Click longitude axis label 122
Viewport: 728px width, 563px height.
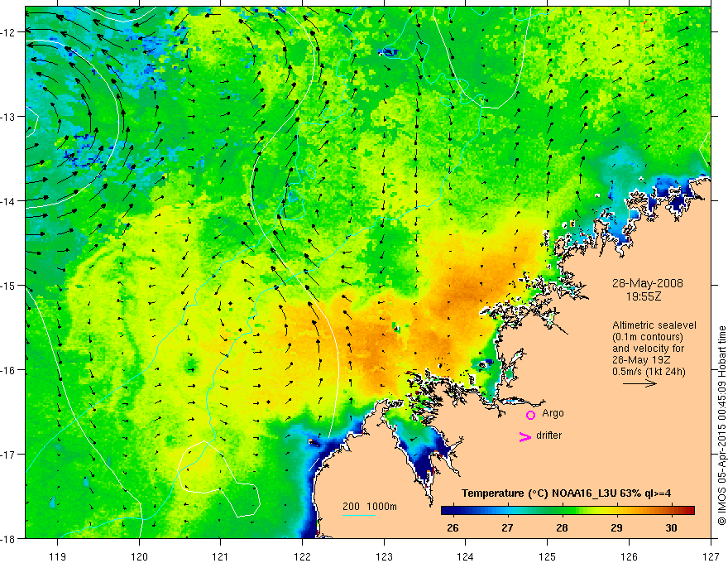pyautogui.click(x=302, y=556)
